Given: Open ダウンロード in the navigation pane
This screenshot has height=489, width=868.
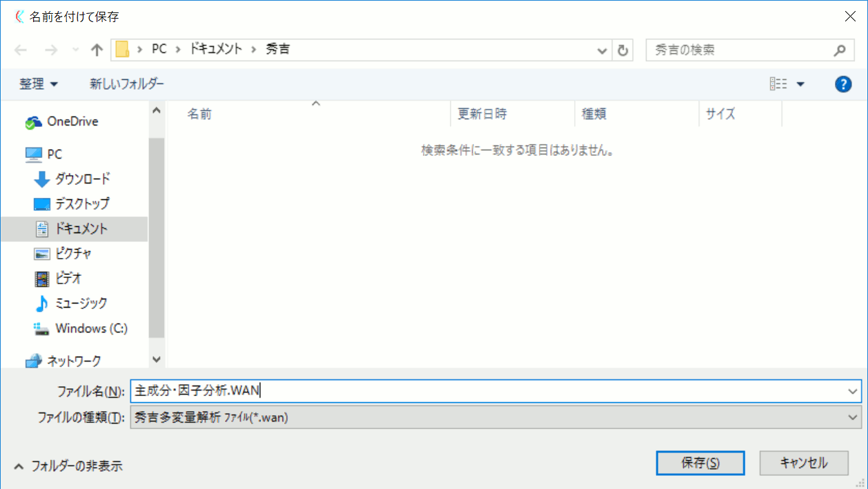Looking at the screenshot, I should point(82,179).
